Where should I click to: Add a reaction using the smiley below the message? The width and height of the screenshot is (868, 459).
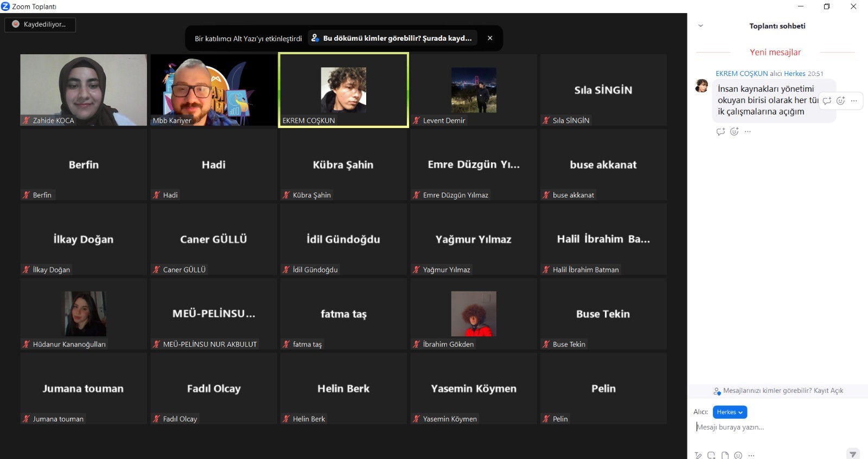[x=734, y=131]
